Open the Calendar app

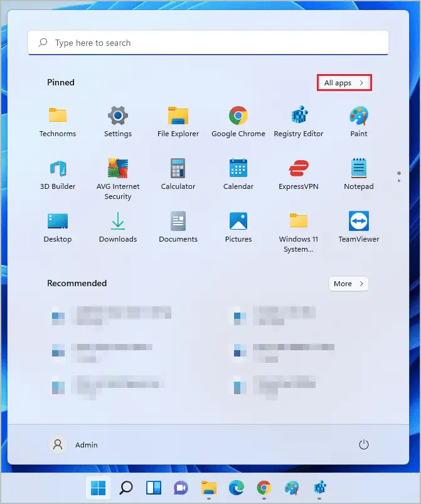[238, 174]
